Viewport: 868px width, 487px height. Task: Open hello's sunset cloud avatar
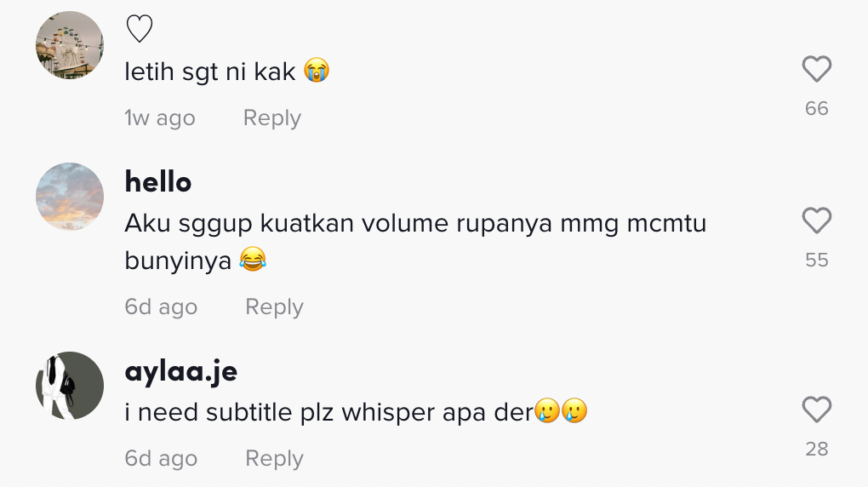(x=70, y=196)
